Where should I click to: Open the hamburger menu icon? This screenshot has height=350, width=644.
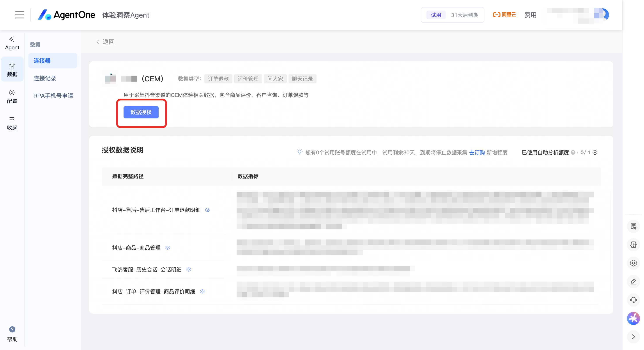click(19, 15)
